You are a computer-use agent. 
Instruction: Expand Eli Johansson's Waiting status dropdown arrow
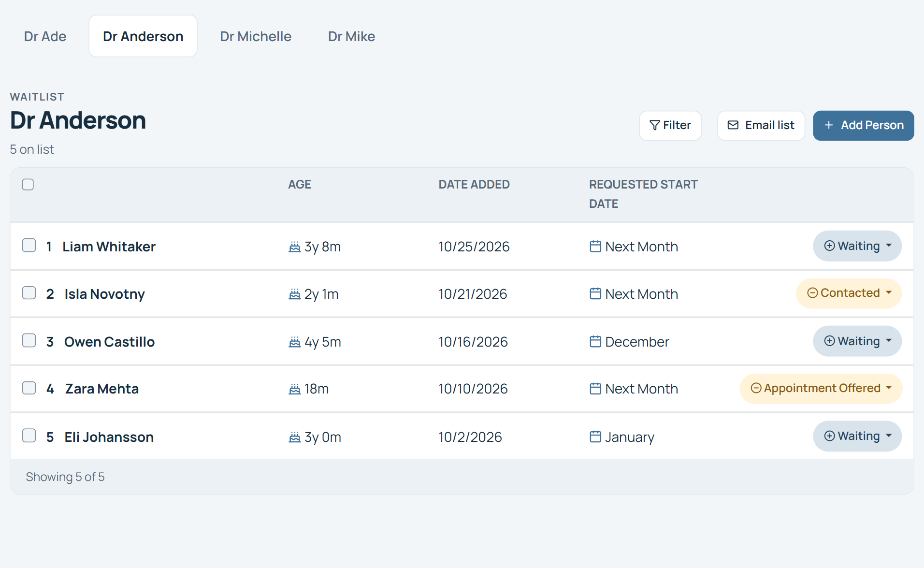click(889, 436)
